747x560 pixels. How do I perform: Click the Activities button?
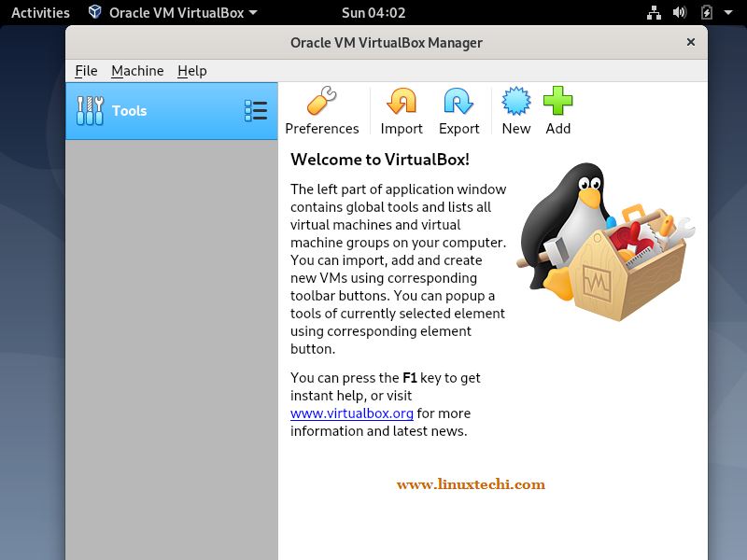point(40,12)
